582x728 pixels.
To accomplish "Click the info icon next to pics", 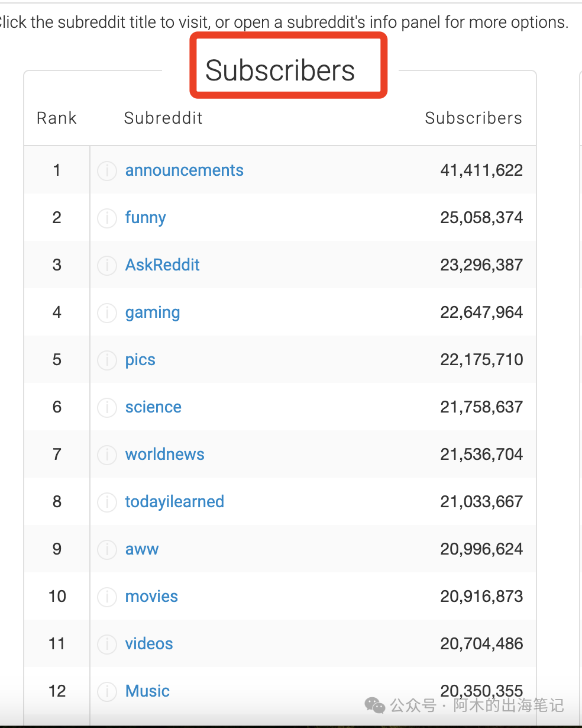I will click(107, 360).
